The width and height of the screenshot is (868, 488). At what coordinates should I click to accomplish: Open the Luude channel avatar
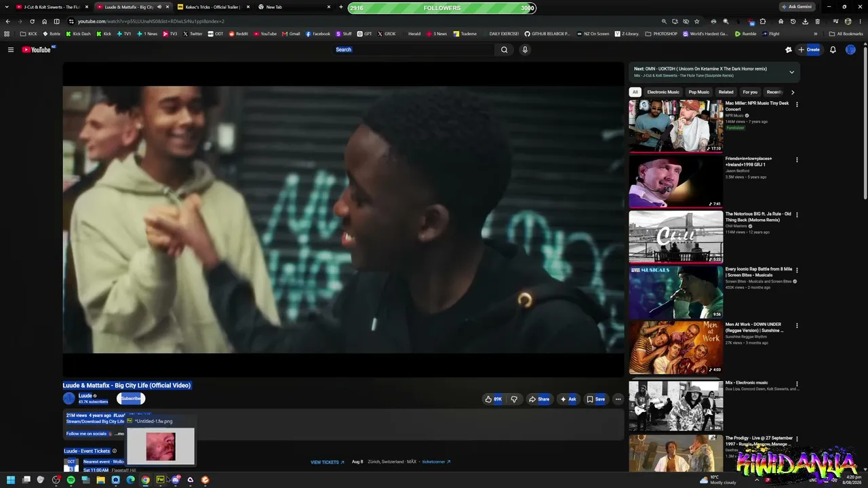coord(69,399)
